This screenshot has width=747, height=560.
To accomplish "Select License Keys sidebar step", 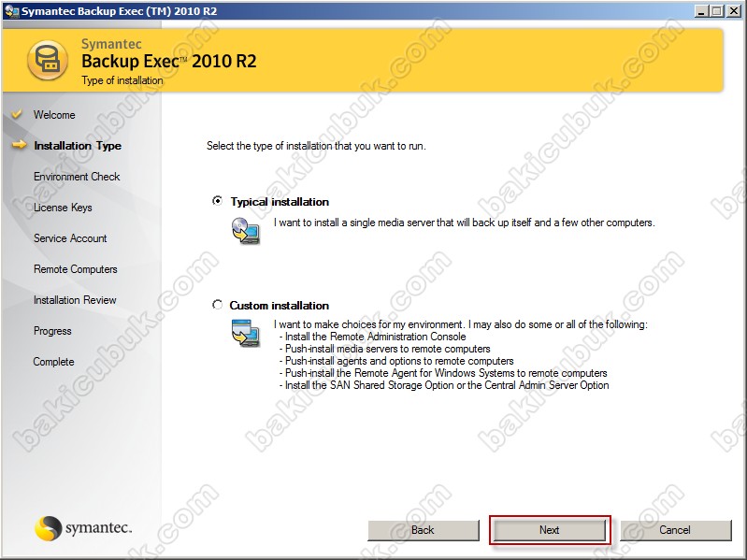I will (63, 208).
